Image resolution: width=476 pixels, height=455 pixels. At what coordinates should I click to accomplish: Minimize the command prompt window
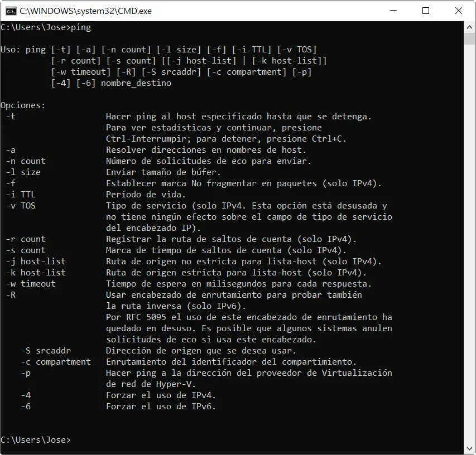[392, 11]
